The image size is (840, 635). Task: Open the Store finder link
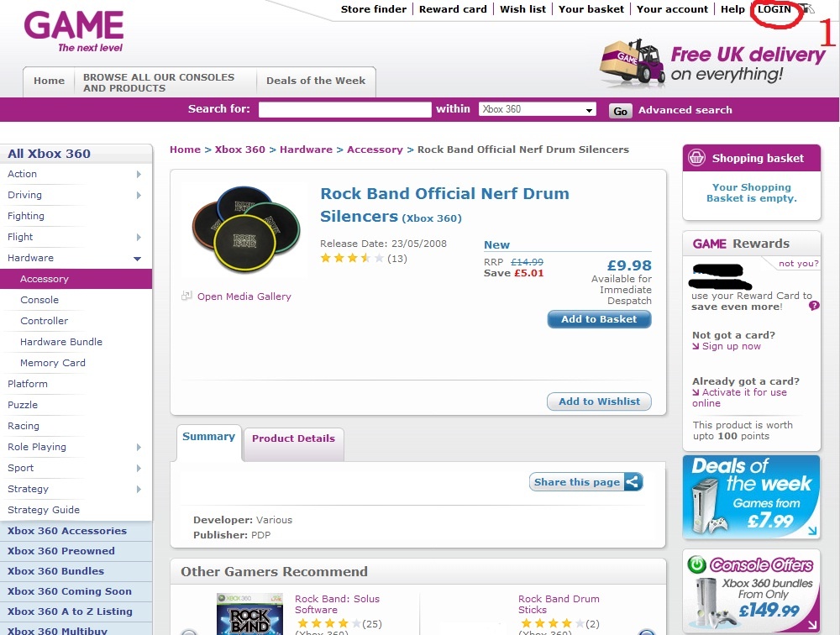pyautogui.click(x=374, y=9)
